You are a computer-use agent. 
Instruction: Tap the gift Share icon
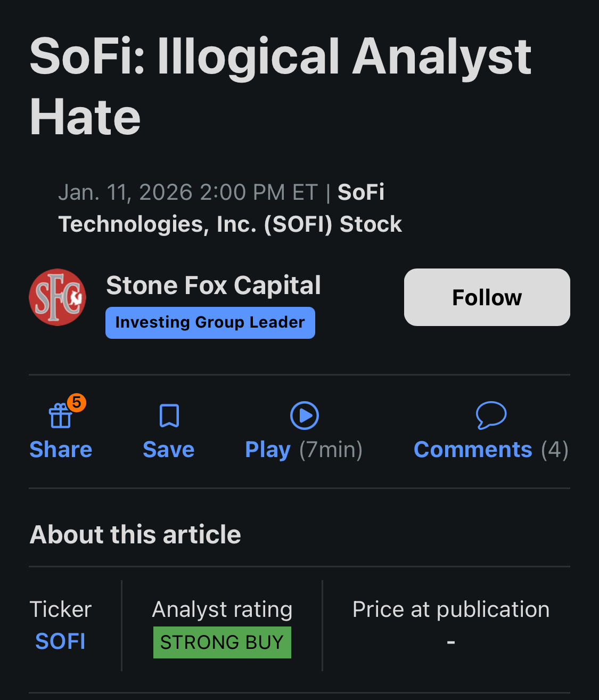[x=60, y=416]
